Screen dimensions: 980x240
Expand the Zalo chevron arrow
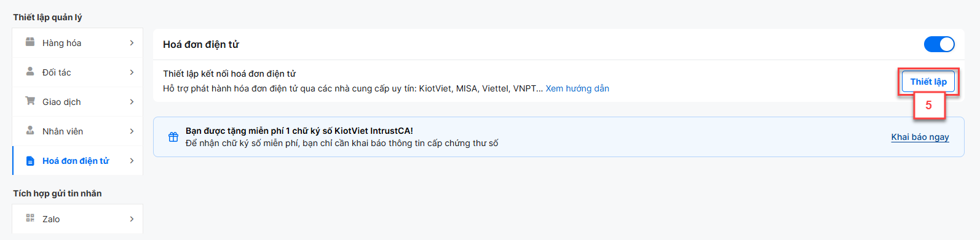tap(132, 219)
